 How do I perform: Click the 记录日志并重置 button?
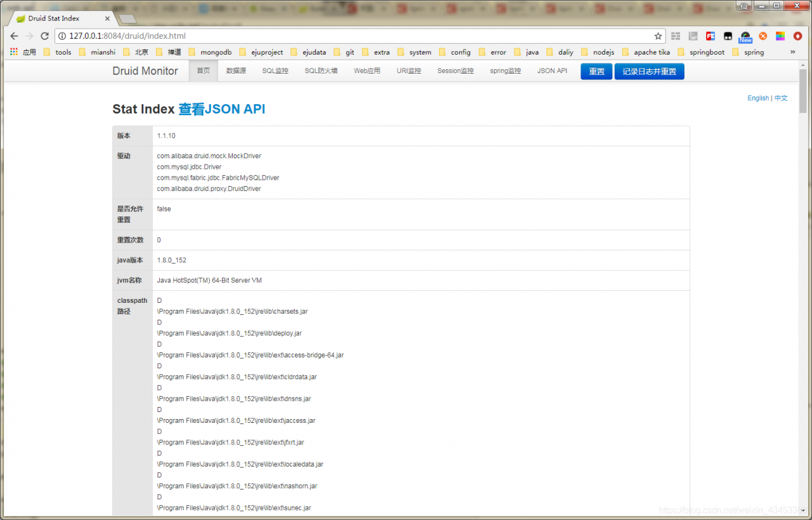coord(650,72)
